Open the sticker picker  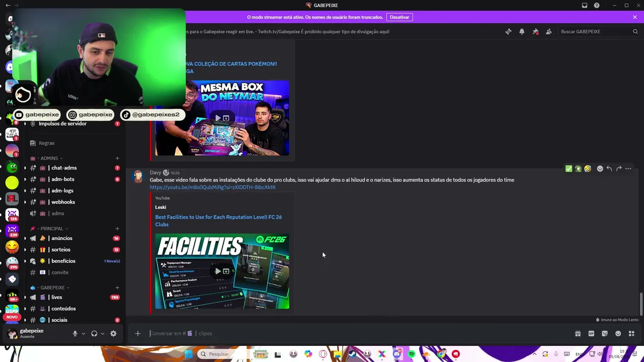click(x=605, y=333)
